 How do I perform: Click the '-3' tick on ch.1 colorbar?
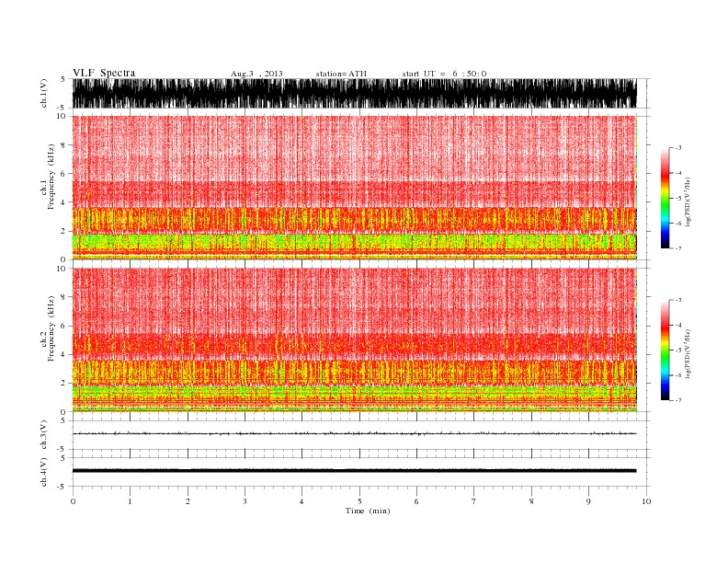coord(678,148)
